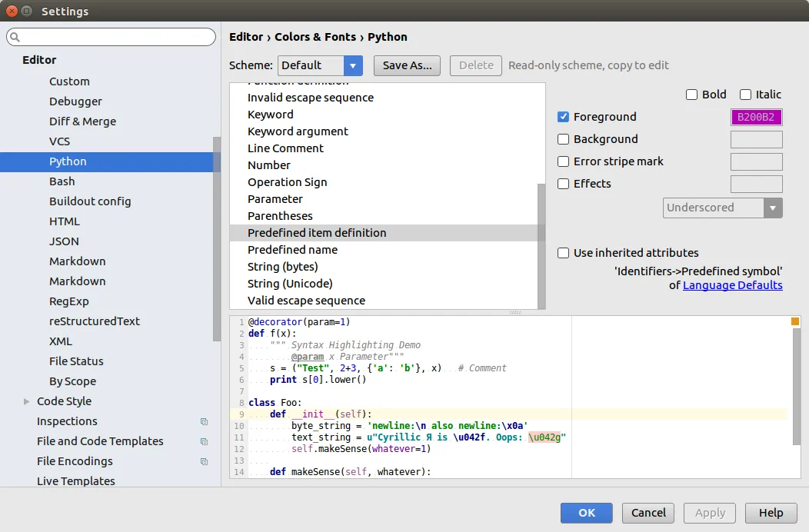This screenshot has width=809, height=532.
Task: Click the preview editor vertical scrollbar
Action: point(797,386)
